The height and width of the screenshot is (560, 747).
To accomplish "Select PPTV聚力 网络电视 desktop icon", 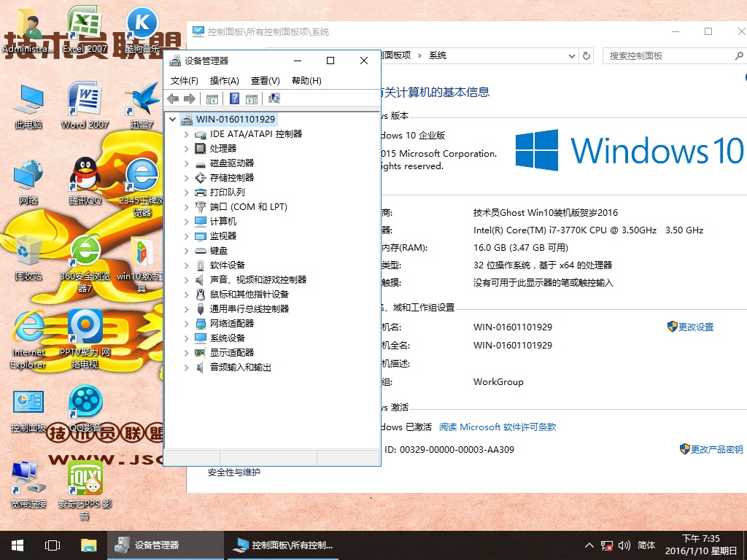I will 85,340.
